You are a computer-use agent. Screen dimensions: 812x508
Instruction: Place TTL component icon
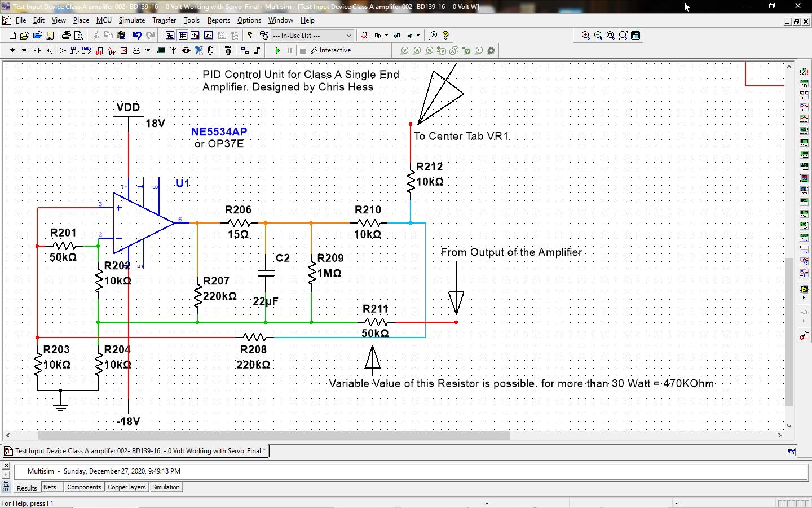coord(74,50)
